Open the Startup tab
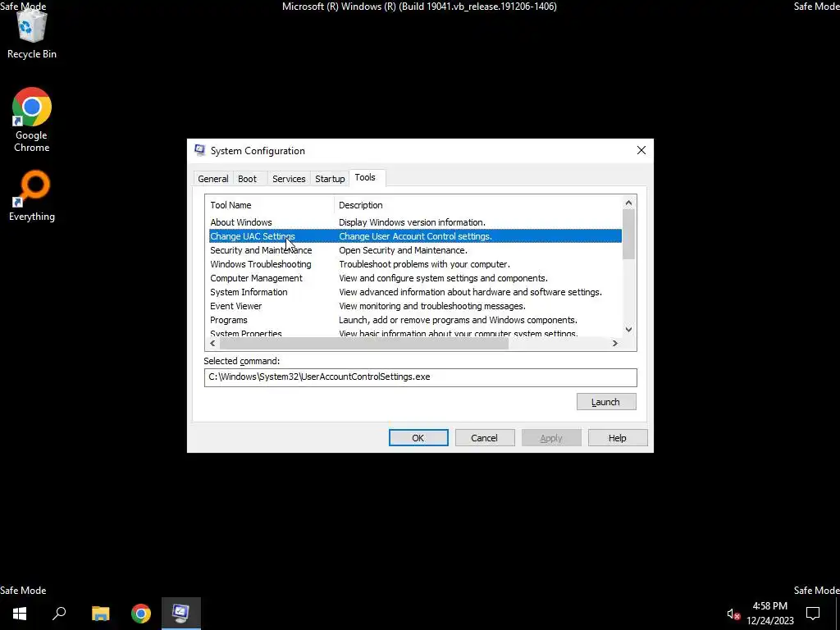This screenshot has height=630, width=840. pos(330,179)
